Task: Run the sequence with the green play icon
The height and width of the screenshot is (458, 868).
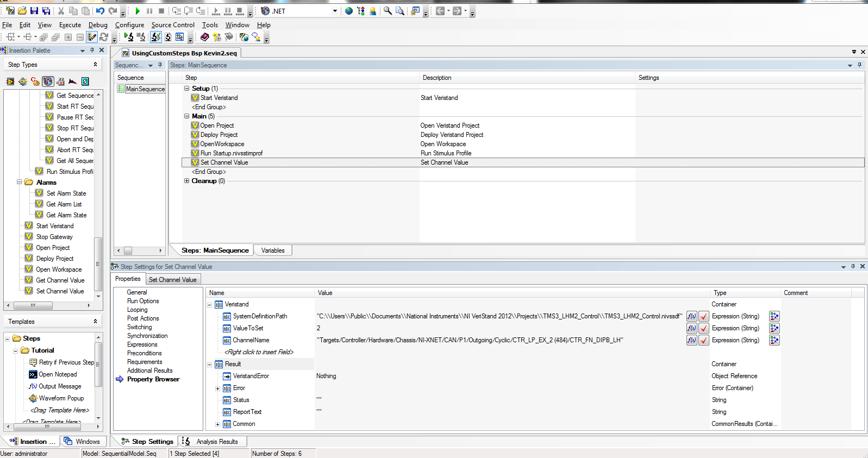Action: pos(138,11)
